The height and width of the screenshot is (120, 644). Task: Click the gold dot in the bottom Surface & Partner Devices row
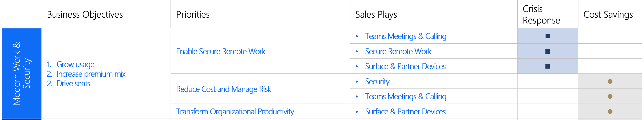[x=610, y=111]
